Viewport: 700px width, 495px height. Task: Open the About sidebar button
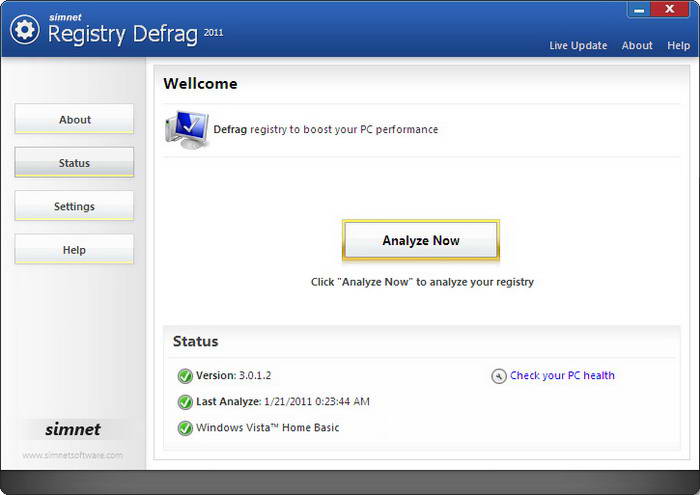click(74, 119)
